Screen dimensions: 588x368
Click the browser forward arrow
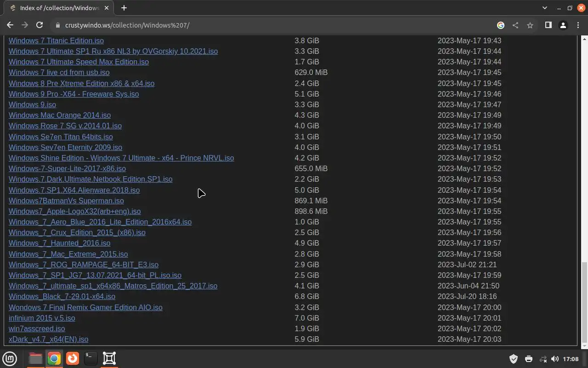click(25, 25)
